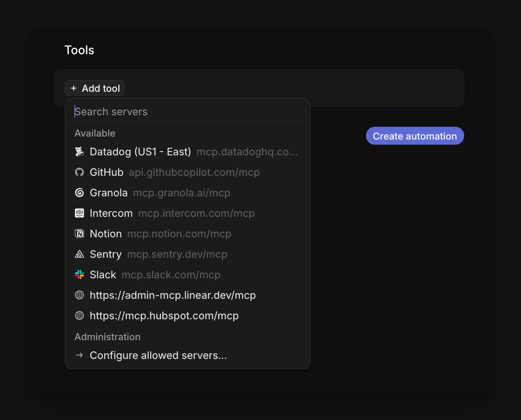Click the plus icon in Add tool
Screen dimensions: 521x420
coord(74,88)
